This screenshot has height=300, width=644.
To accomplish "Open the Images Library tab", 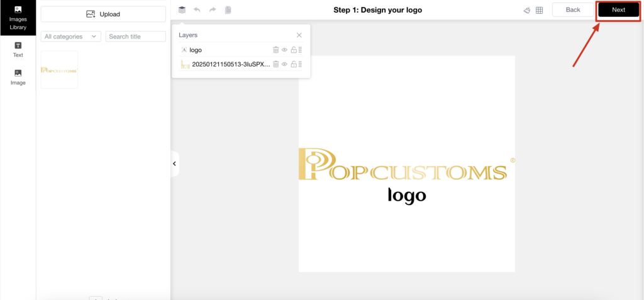I will coord(18,18).
